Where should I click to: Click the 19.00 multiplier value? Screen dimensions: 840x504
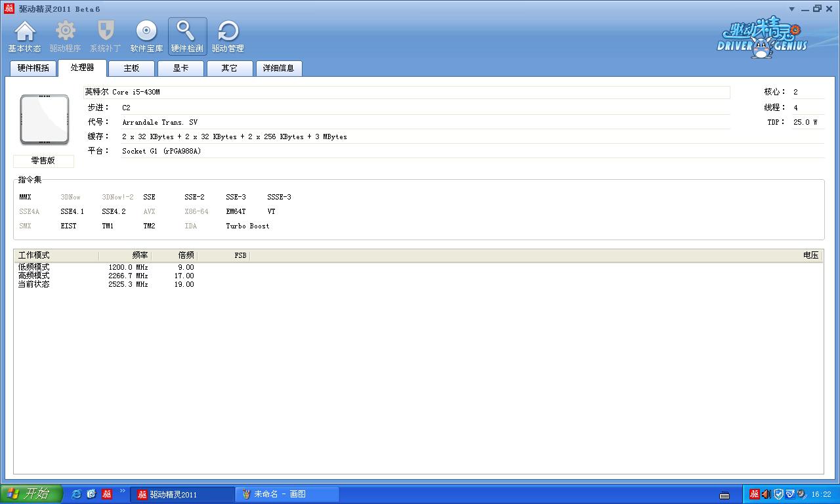tap(184, 284)
